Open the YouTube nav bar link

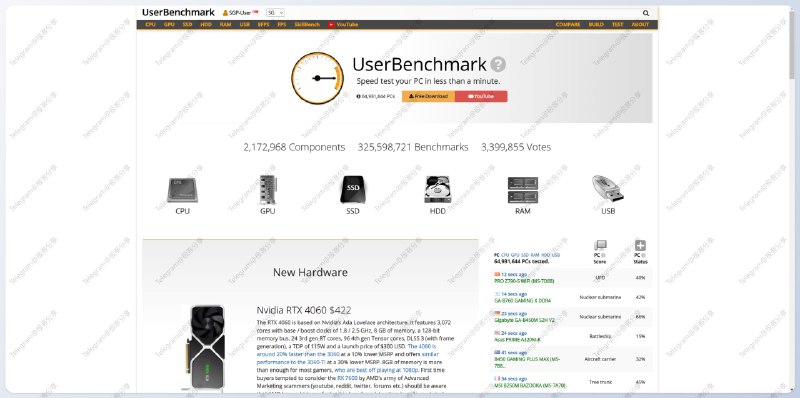tap(343, 24)
